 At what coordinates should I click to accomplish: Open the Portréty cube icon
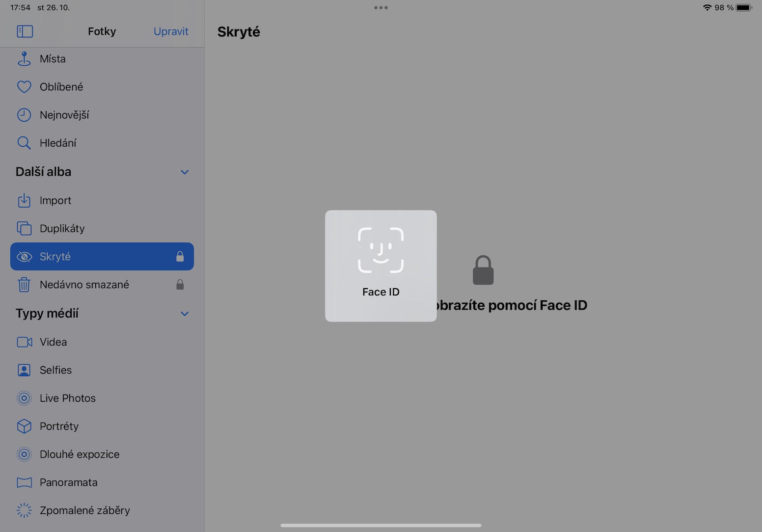pos(24,426)
